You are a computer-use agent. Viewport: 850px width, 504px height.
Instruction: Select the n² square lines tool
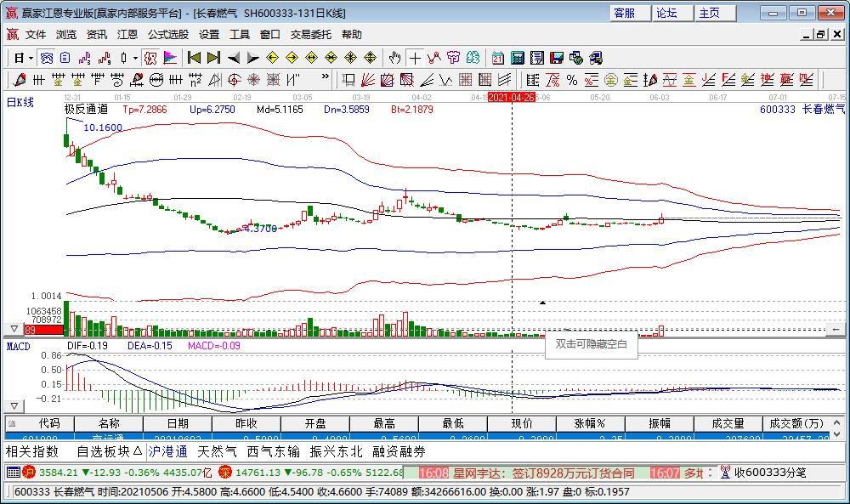pos(195,80)
